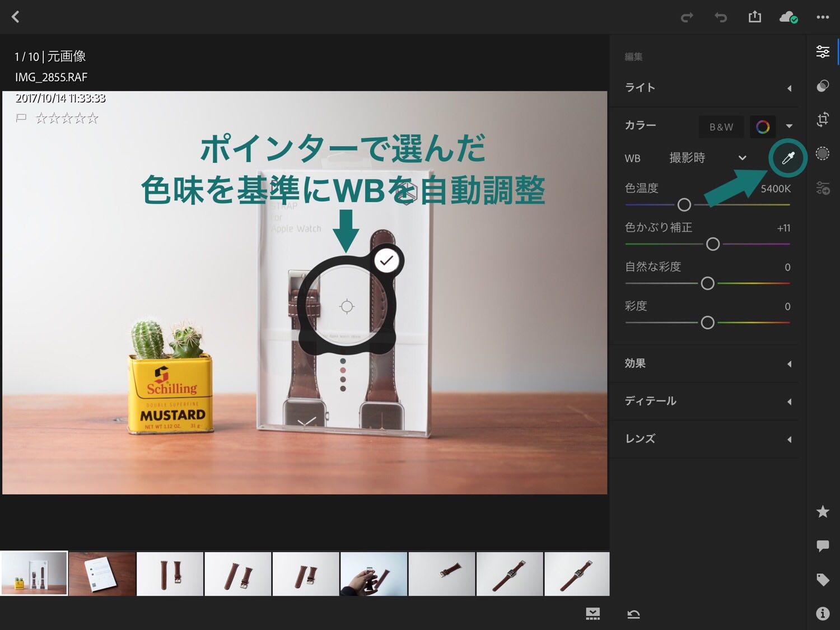Confirm white balance selection with checkmark
This screenshot has height=630, width=840.
[x=386, y=260]
